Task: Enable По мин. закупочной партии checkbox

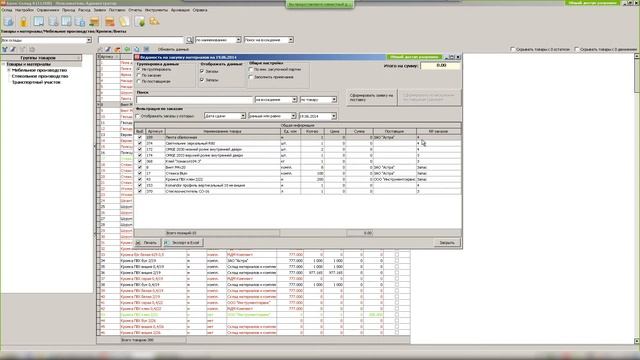Action: click(251, 69)
